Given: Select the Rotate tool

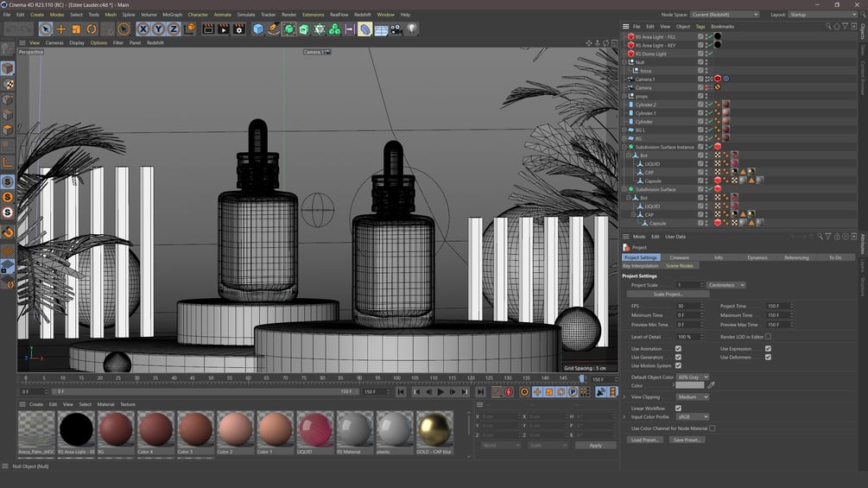Looking at the screenshot, I should click(x=92, y=29).
